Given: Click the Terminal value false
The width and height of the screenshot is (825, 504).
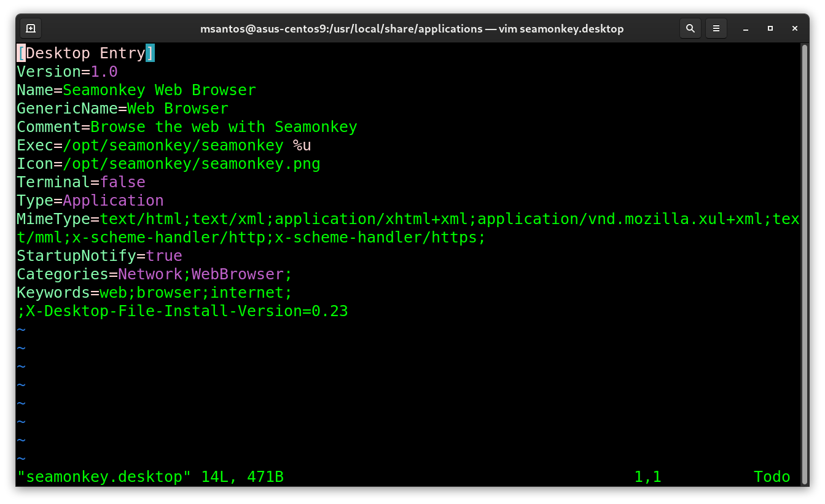Looking at the screenshot, I should [x=123, y=182].
